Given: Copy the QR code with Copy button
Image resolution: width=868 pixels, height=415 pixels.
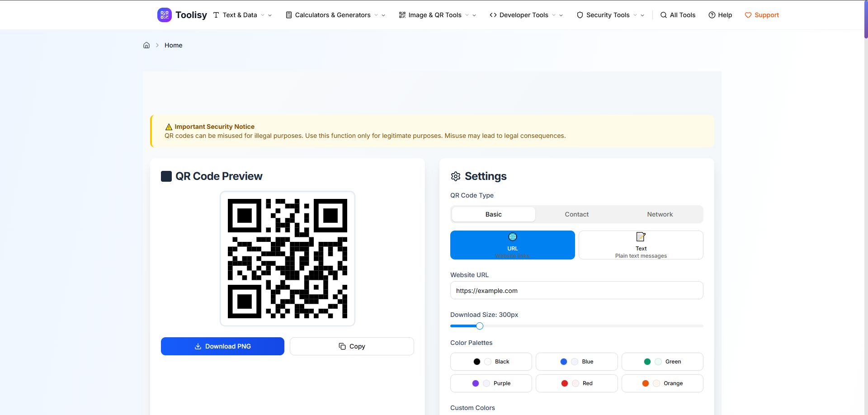Looking at the screenshot, I should [x=352, y=346].
